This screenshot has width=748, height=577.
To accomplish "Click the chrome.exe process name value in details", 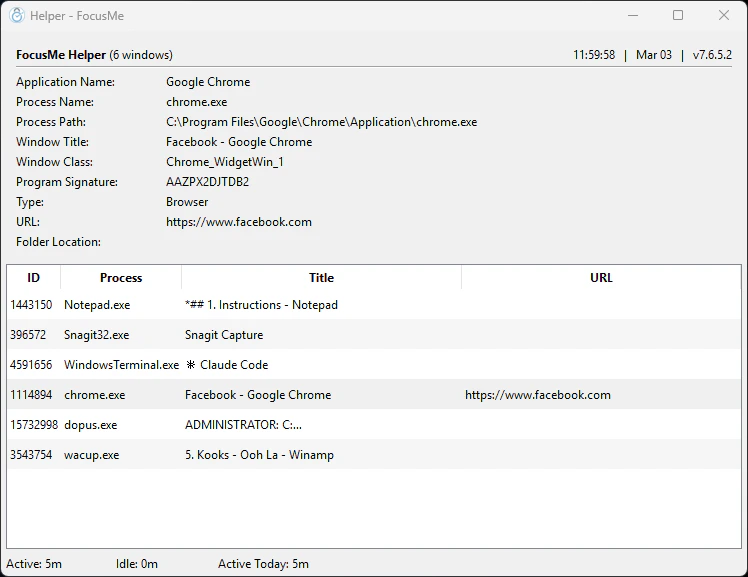I will [197, 102].
